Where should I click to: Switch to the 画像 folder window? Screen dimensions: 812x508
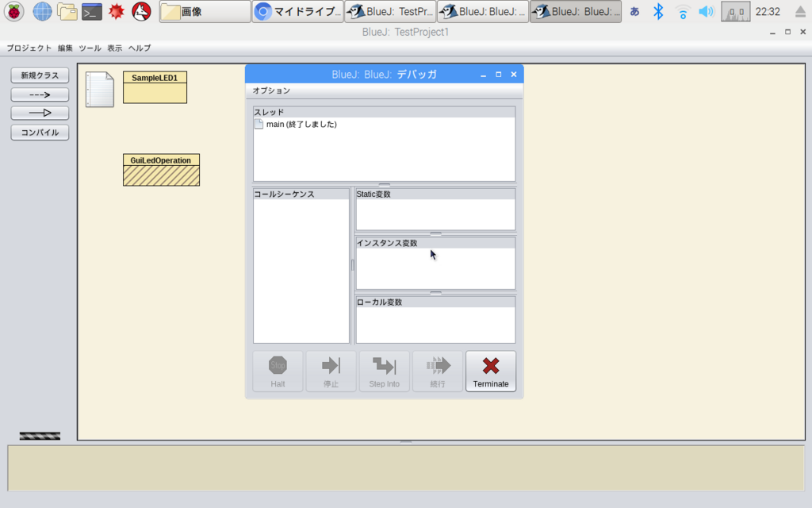pyautogui.click(x=205, y=11)
